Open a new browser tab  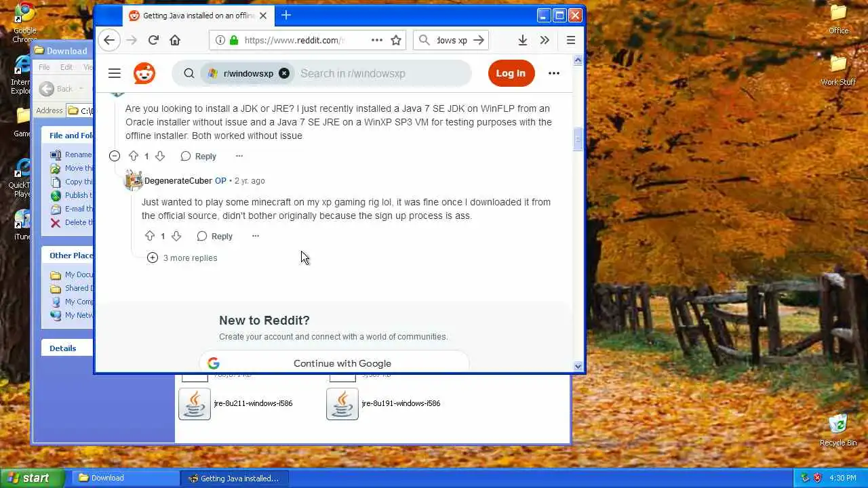pos(286,15)
